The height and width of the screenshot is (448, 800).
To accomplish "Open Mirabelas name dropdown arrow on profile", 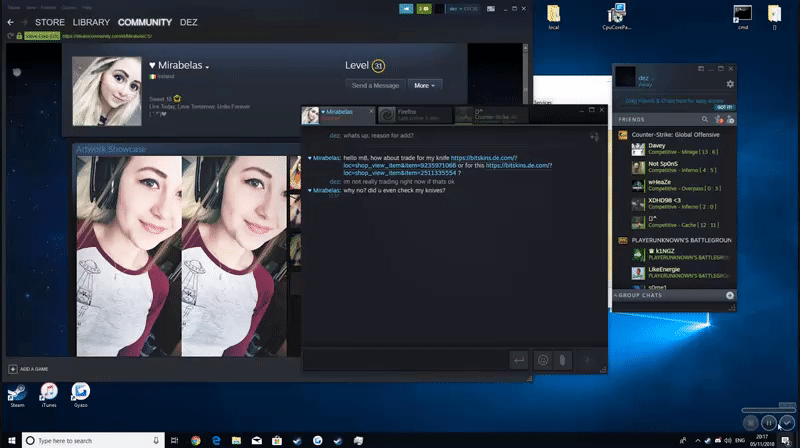I will pos(207,67).
